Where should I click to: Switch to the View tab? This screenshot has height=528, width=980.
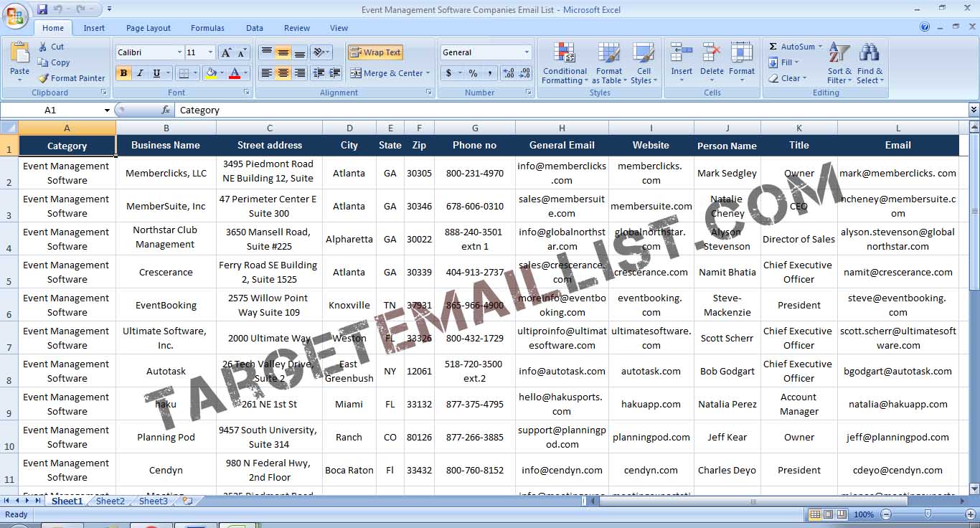coord(339,28)
